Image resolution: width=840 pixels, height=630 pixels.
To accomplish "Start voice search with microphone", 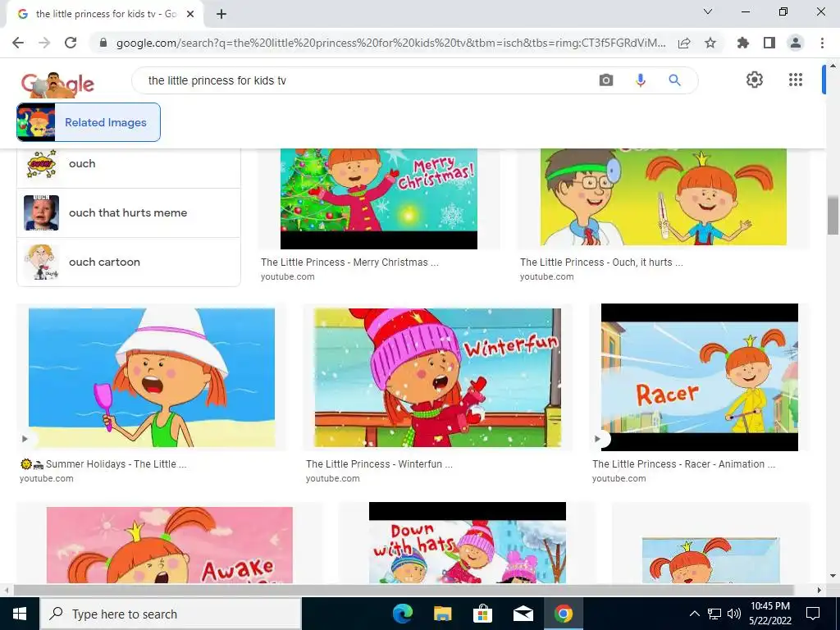I will 640,80.
